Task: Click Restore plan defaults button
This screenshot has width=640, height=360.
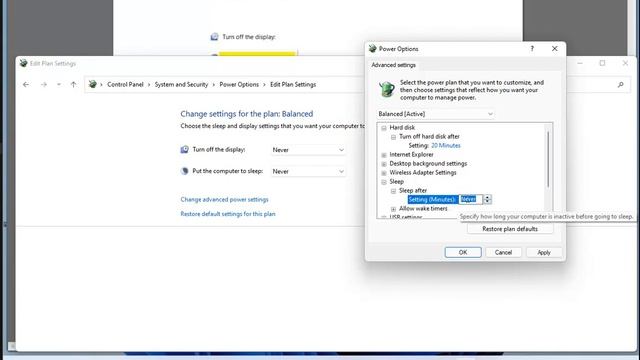Action: (510, 229)
